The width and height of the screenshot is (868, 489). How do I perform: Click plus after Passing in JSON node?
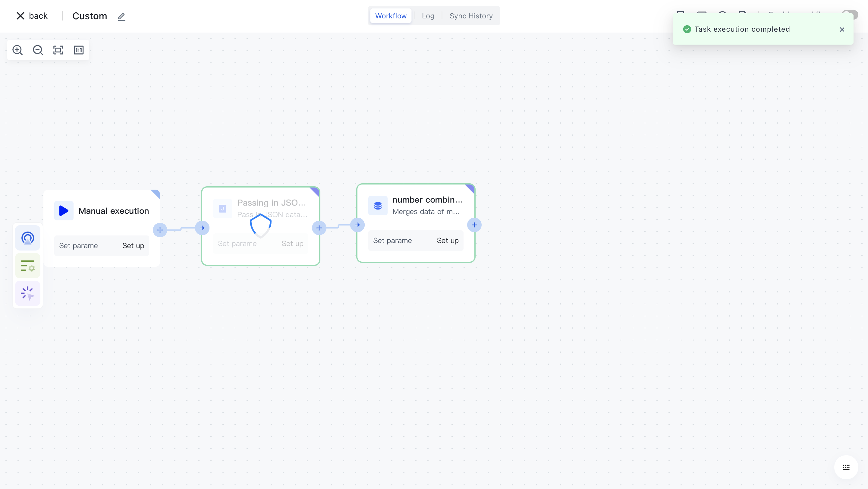319,228
